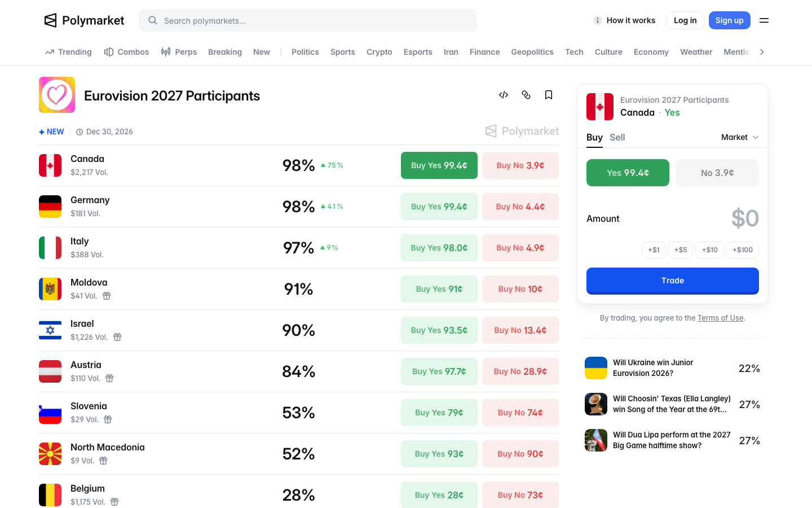Click the Search polymarkets input field
This screenshot has width=812, height=508.
308,20
